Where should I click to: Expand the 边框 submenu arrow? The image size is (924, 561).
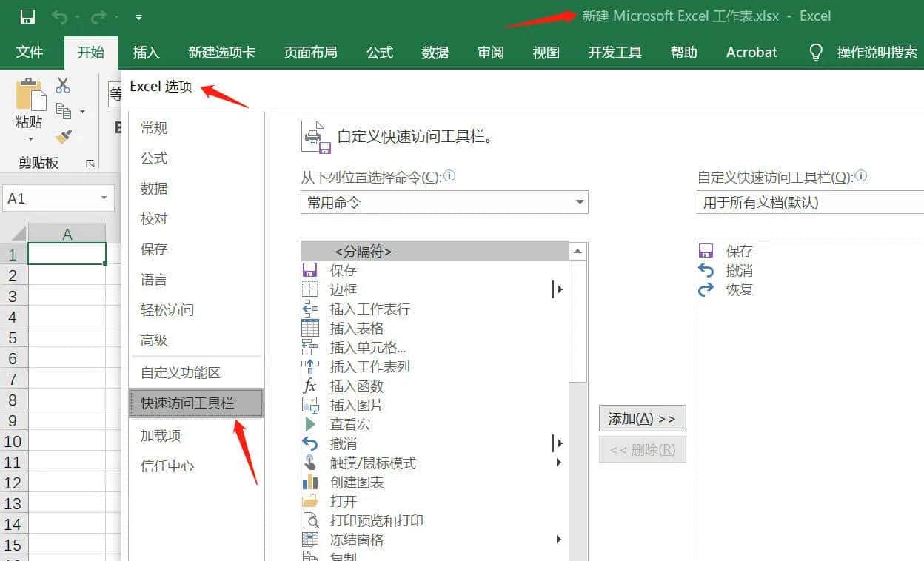tap(559, 289)
